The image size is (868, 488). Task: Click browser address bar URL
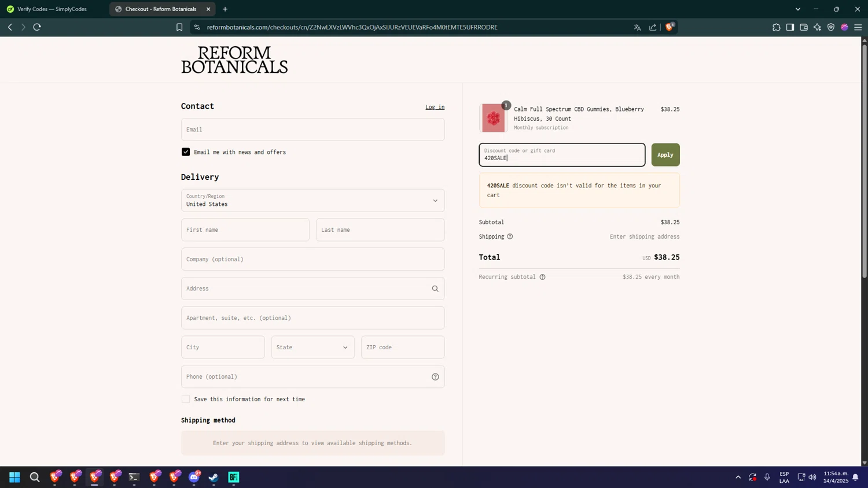[352, 27]
